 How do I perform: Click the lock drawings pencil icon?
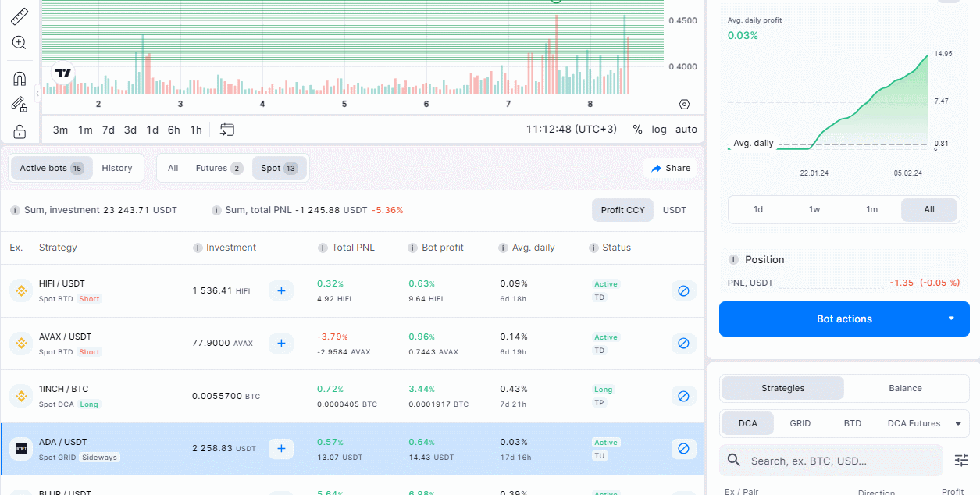pos(20,104)
